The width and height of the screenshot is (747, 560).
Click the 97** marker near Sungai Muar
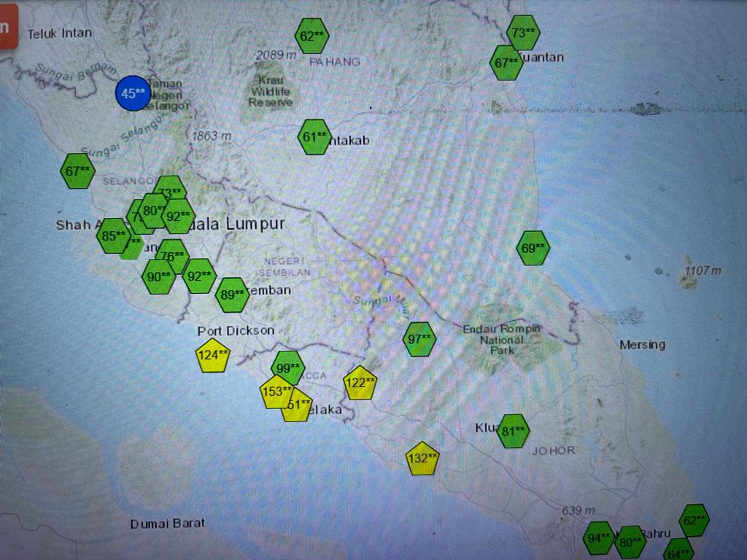pos(419,339)
